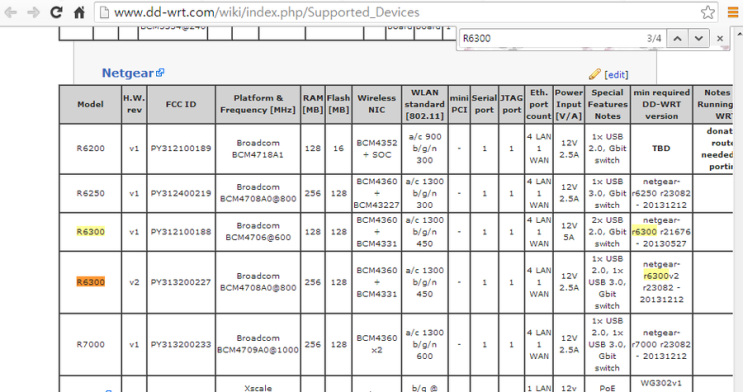Click the Wireless NIC column header
The height and width of the screenshot is (392, 743).
pos(377,104)
